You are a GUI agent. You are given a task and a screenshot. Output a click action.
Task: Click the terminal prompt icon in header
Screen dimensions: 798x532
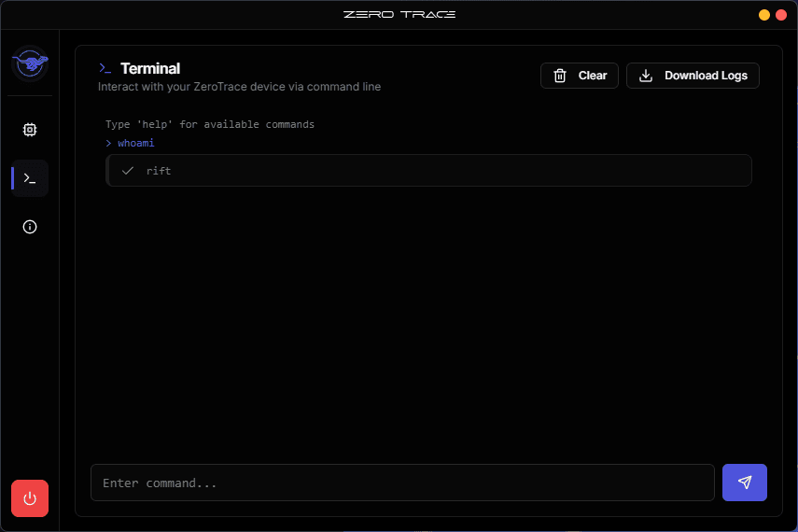(x=105, y=69)
